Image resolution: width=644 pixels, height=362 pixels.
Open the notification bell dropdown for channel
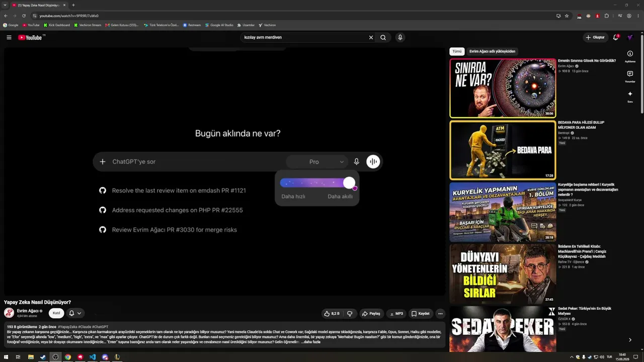[75, 313]
